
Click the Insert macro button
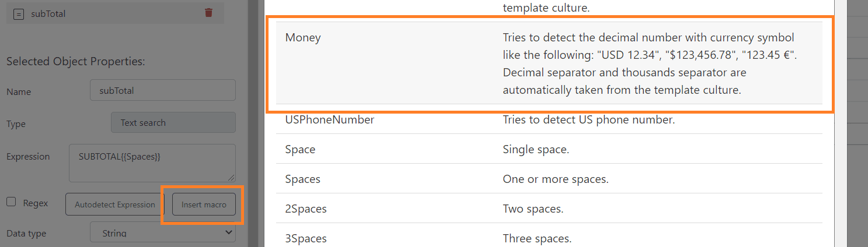(204, 204)
